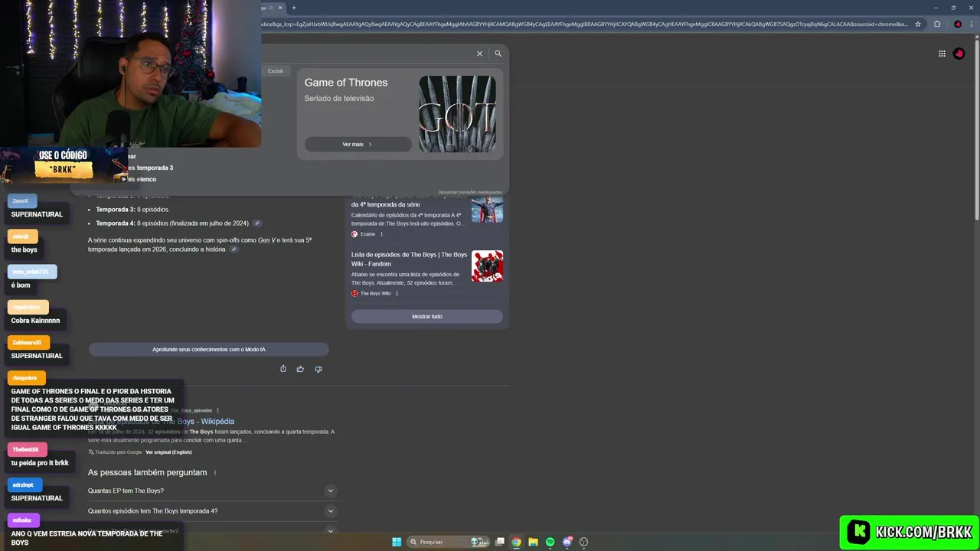This screenshot has height=551, width=980.
Task: Click the source link chip after Temporada 4
Action: [257, 223]
